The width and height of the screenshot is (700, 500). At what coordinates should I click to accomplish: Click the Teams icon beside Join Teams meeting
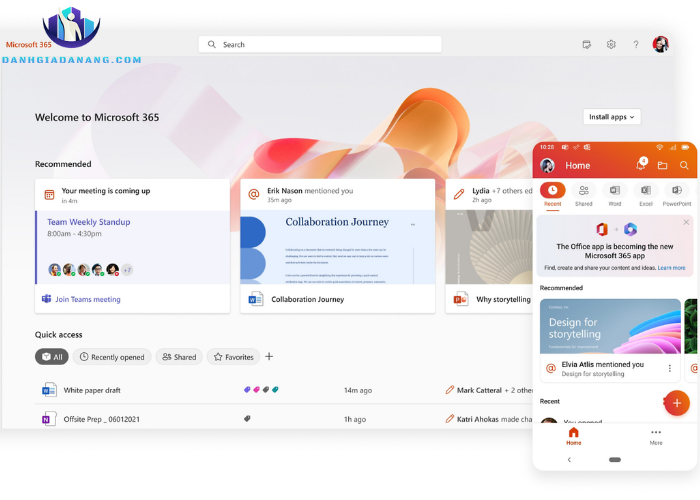pyautogui.click(x=46, y=299)
